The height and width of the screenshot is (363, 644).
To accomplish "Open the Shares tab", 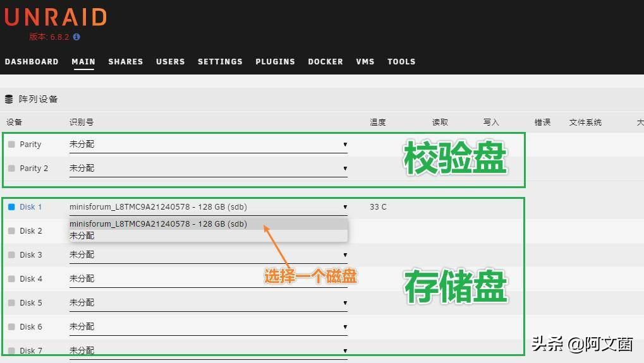I will coord(126,61).
